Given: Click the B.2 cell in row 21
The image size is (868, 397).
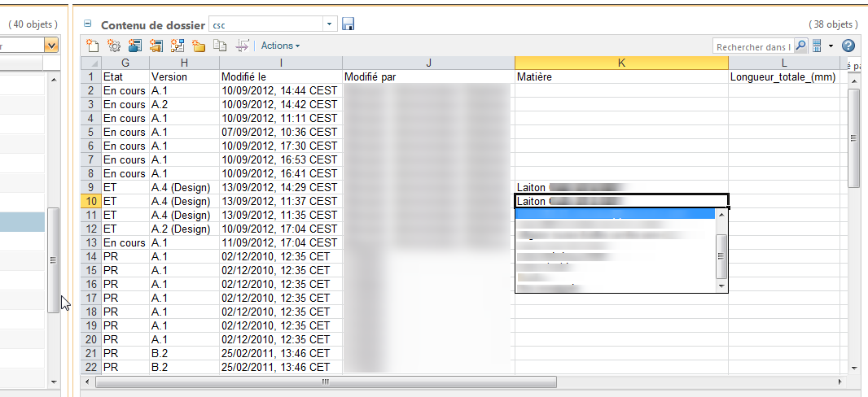Looking at the screenshot, I should pos(184,353).
